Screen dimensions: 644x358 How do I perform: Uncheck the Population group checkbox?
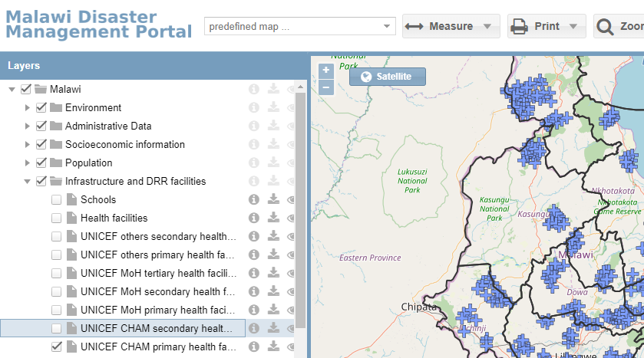click(x=41, y=163)
